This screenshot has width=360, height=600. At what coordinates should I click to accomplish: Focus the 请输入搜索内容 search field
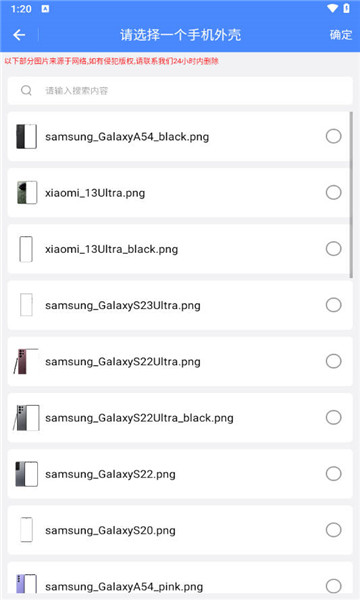[x=180, y=91]
